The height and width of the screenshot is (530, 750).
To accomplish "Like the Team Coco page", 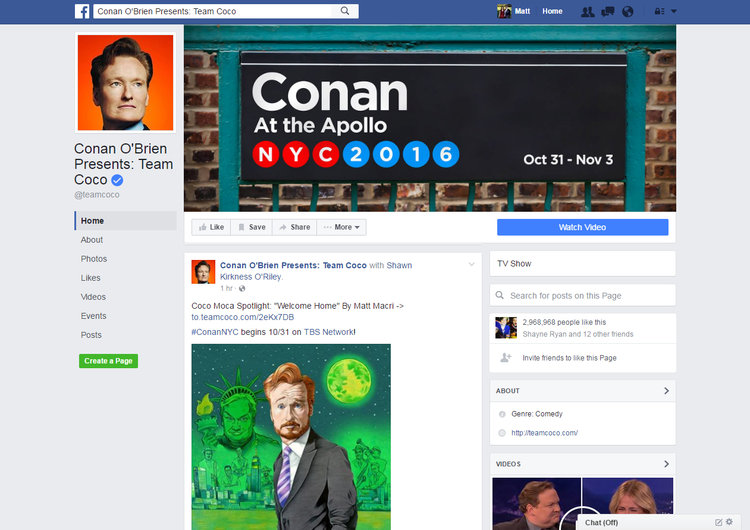I will (x=211, y=227).
